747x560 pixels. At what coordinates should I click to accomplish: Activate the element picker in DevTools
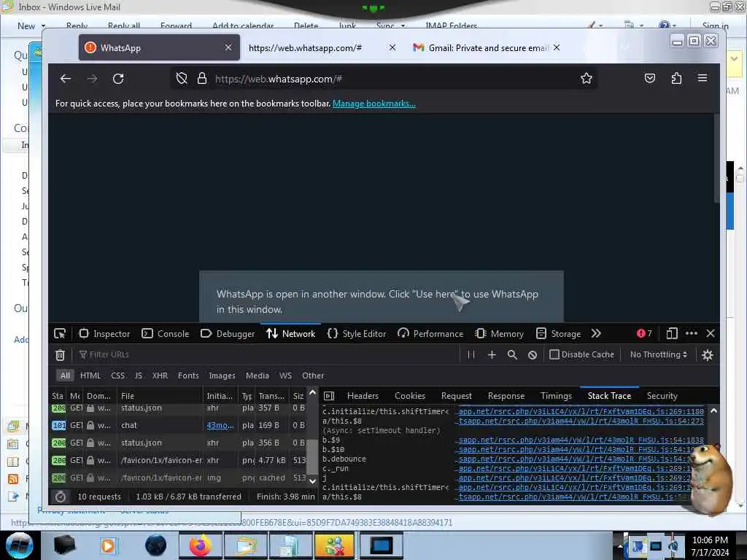(60, 334)
